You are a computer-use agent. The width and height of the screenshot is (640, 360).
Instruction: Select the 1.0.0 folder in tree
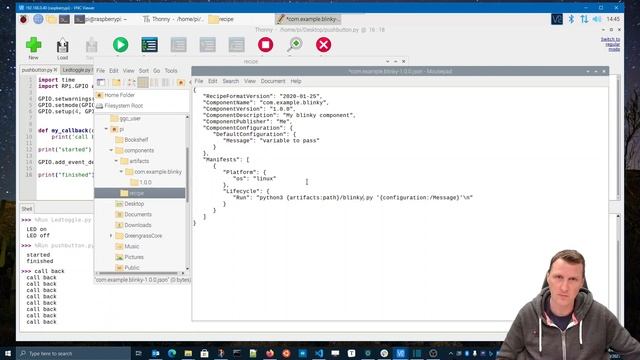pyautogui.click(x=141, y=182)
